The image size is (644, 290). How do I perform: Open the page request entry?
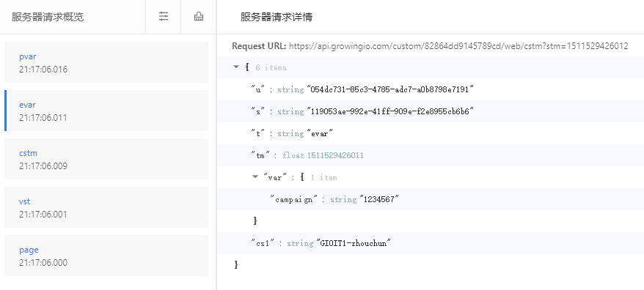[x=106, y=256]
